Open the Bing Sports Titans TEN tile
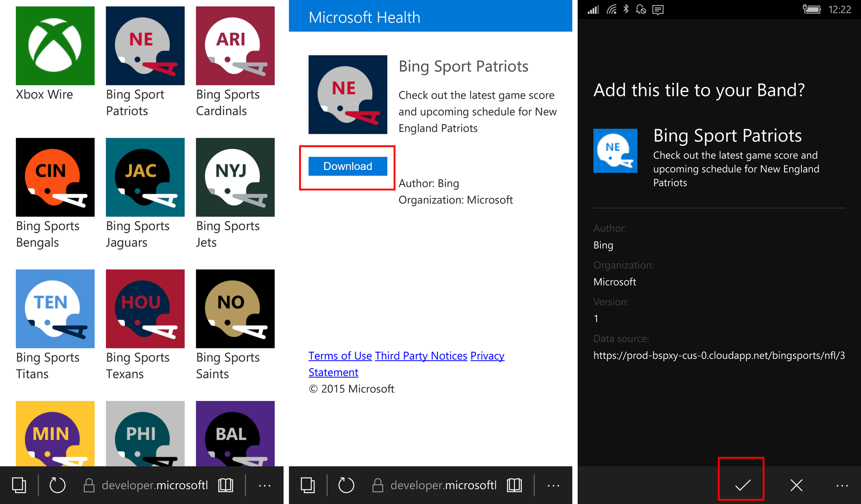The width and height of the screenshot is (861, 504). click(x=55, y=309)
